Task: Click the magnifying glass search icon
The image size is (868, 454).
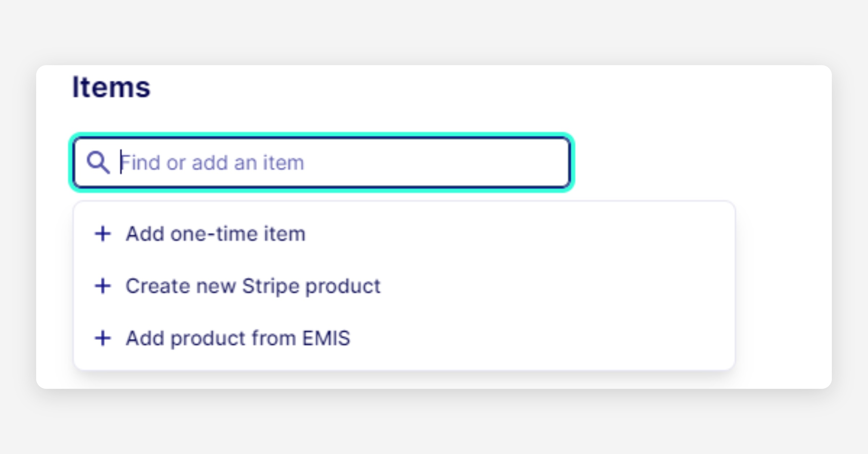Action: [98, 162]
